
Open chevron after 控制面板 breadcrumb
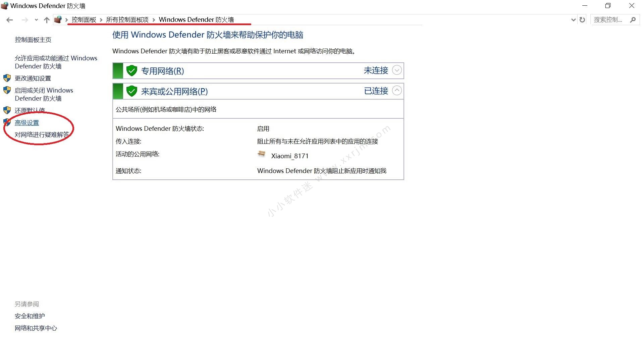tap(101, 20)
